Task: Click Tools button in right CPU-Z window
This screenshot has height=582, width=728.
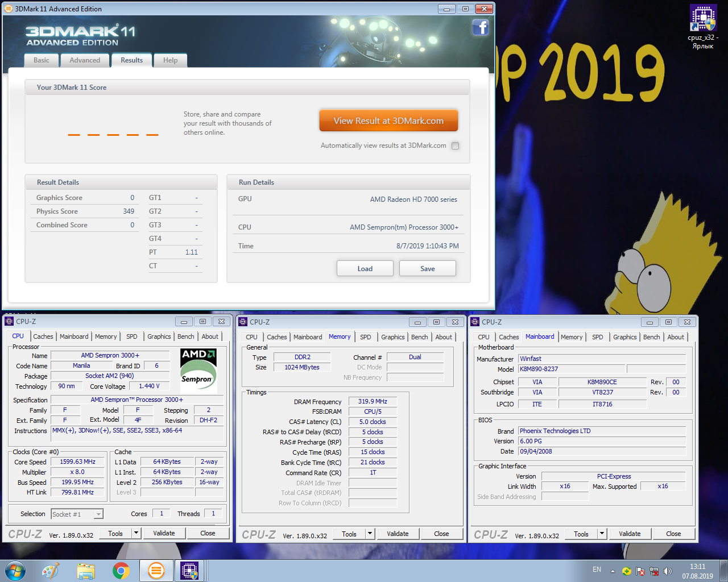Action: click(x=581, y=534)
